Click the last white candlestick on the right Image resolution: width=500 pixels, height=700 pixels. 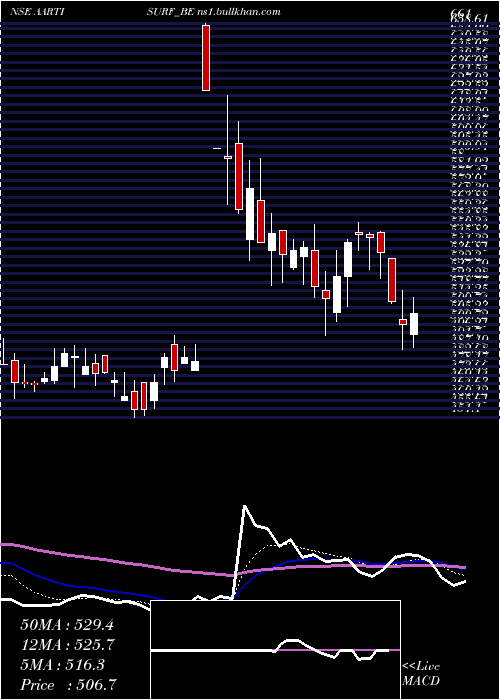414,324
